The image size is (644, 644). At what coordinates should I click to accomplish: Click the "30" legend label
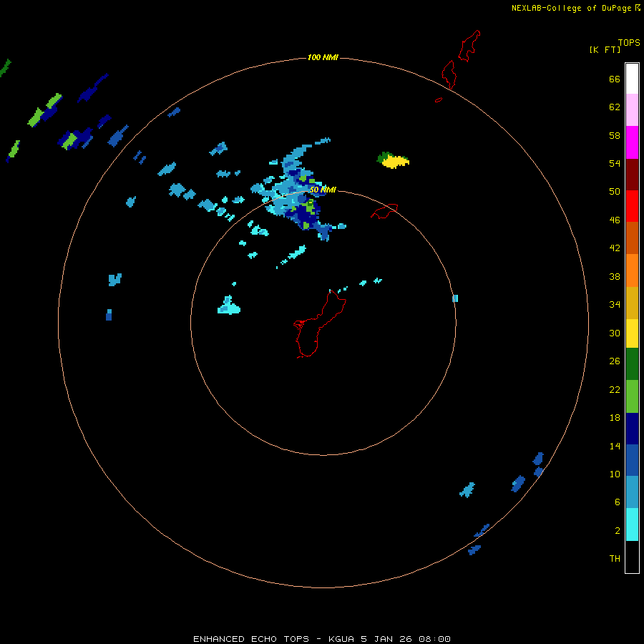pyautogui.click(x=615, y=333)
